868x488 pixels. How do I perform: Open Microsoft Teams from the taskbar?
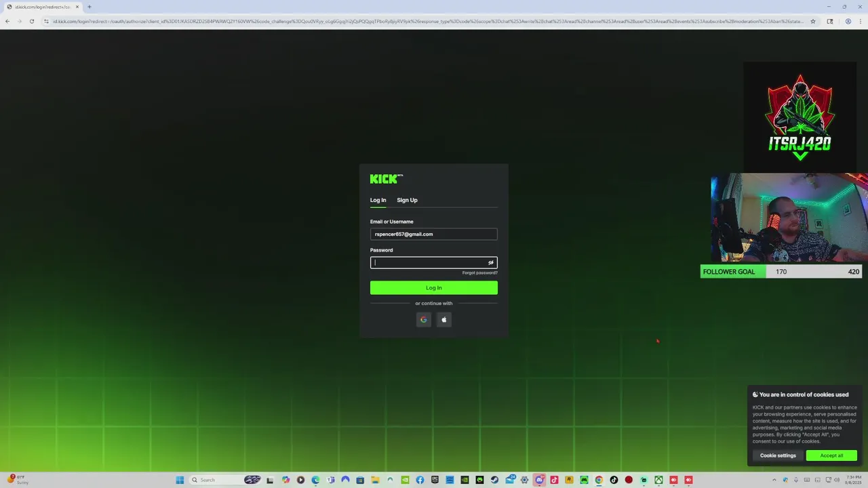331,480
